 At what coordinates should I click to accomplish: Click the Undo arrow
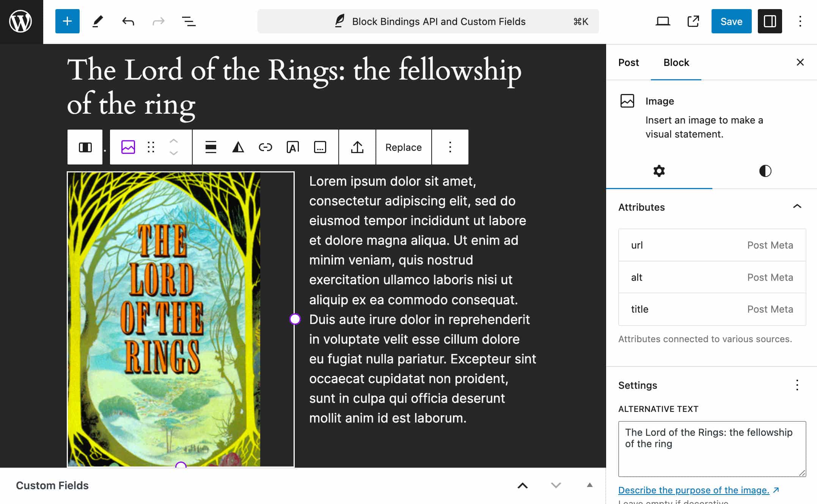[x=128, y=21]
